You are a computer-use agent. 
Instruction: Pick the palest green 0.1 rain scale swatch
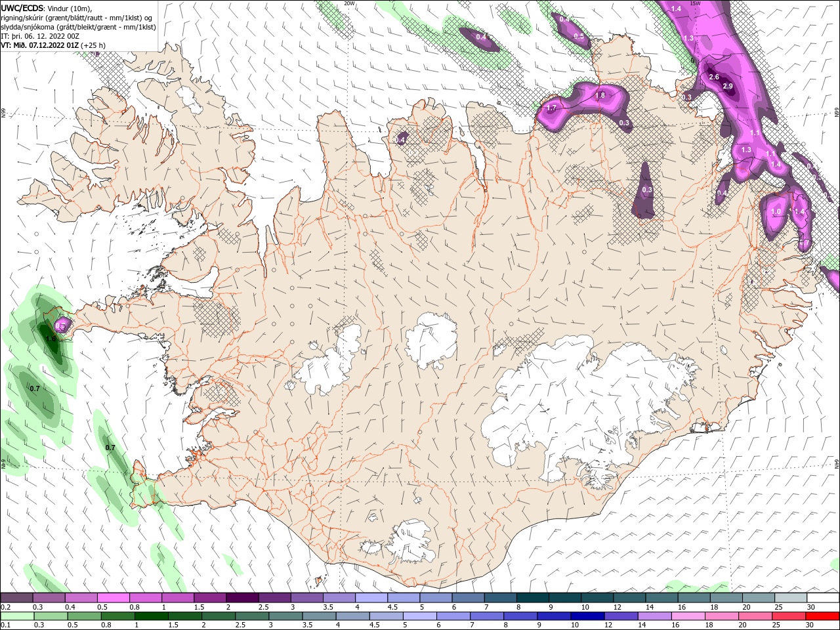click(16, 616)
